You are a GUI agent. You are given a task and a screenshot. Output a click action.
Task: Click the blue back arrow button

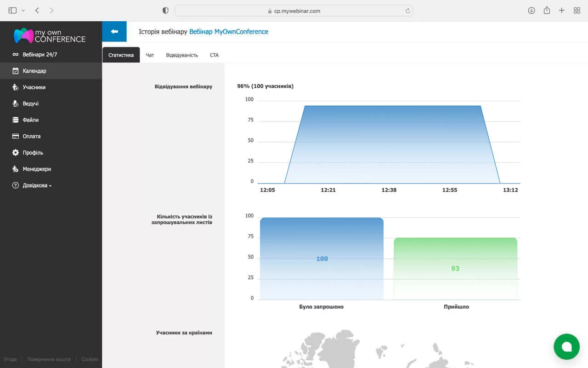click(x=114, y=31)
